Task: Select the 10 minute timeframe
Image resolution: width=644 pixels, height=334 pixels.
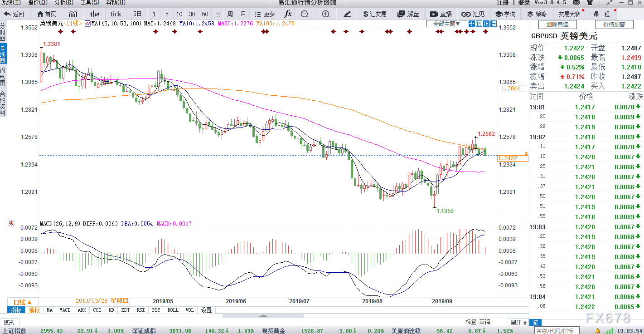Action: coord(179,14)
